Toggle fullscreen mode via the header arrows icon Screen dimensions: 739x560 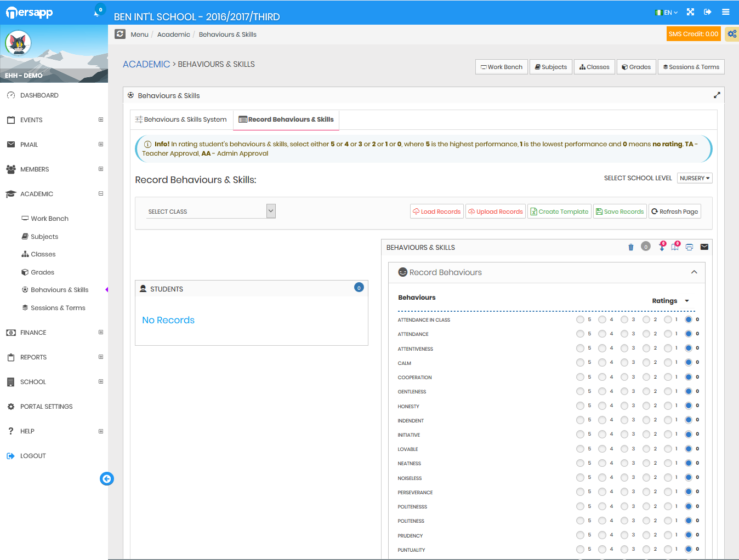point(690,12)
